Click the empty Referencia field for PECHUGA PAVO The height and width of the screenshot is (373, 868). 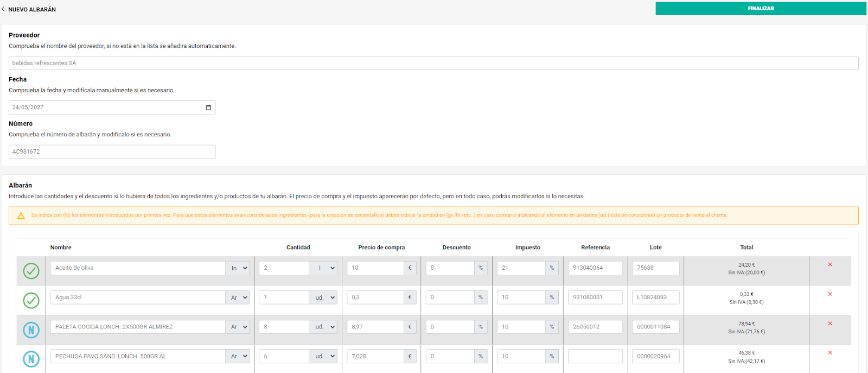595,357
